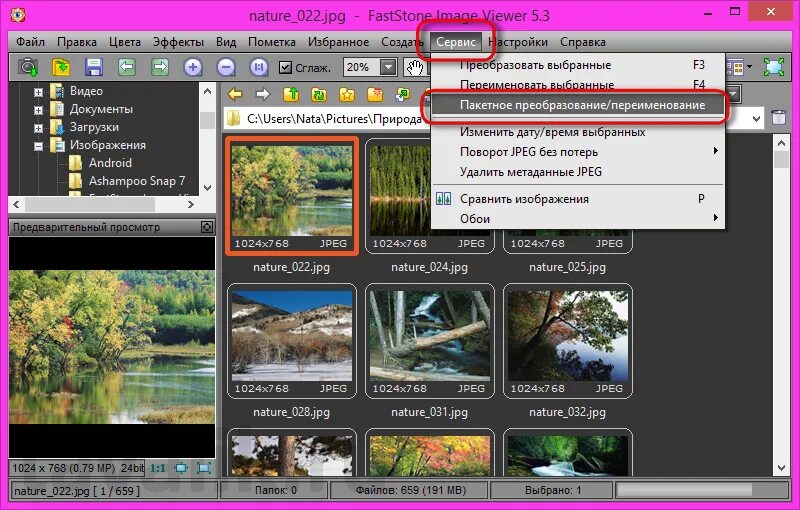The image size is (800, 510).
Task: Expand the Документы folder node
Action: click(x=38, y=110)
